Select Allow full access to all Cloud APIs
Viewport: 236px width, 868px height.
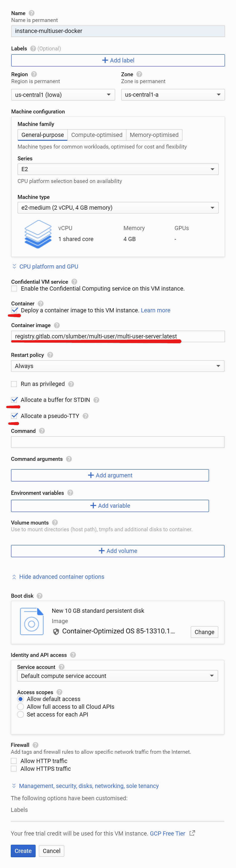[x=20, y=707]
